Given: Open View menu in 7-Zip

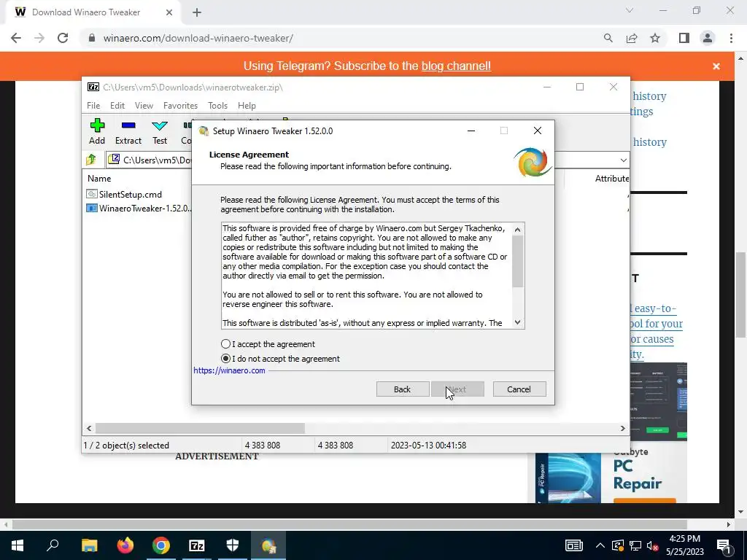Looking at the screenshot, I should 144,105.
